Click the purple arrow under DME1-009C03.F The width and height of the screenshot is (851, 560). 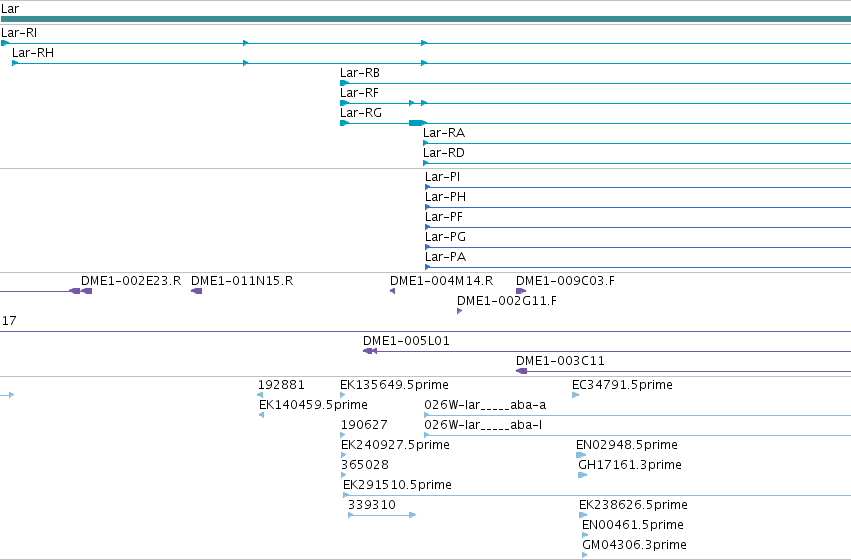pos(521,291)
